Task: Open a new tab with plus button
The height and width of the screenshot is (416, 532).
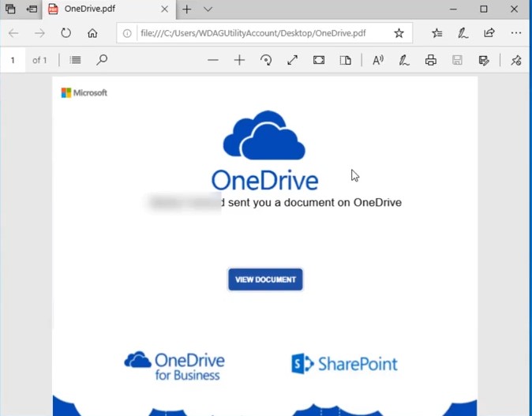Action: pyautogui.click(x=186, y=9)
